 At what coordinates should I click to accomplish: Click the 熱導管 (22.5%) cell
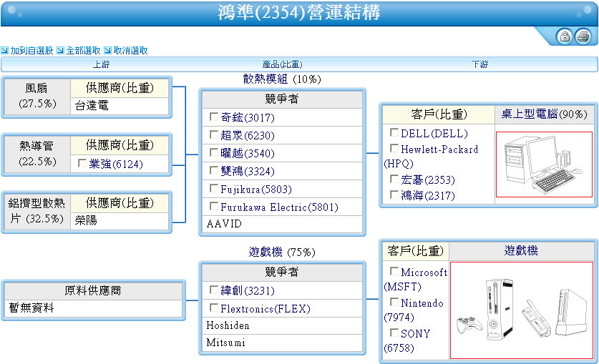pos(37,154)
